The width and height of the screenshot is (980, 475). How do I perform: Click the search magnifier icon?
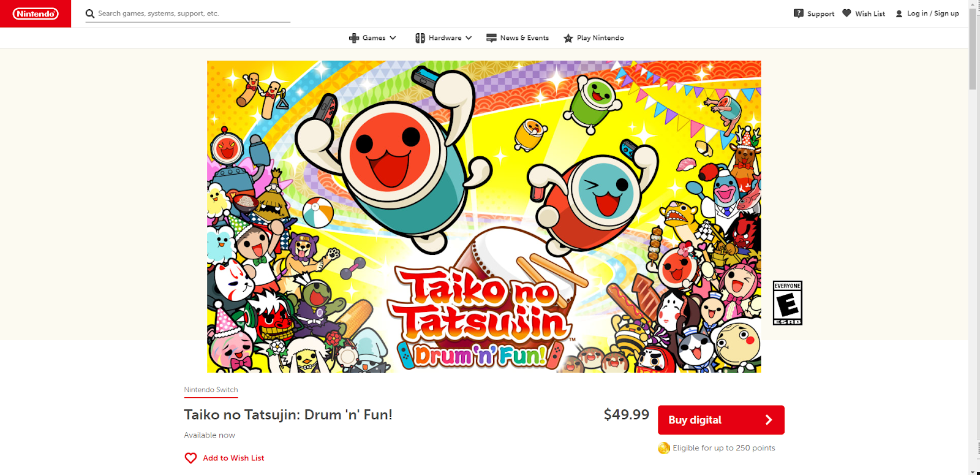click(90, 13)
